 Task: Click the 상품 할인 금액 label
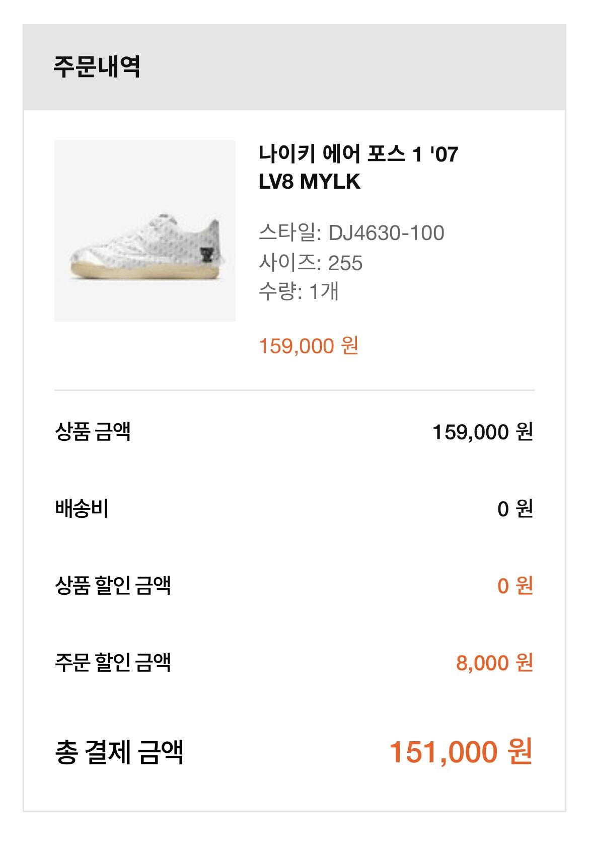tap(113, 586)
